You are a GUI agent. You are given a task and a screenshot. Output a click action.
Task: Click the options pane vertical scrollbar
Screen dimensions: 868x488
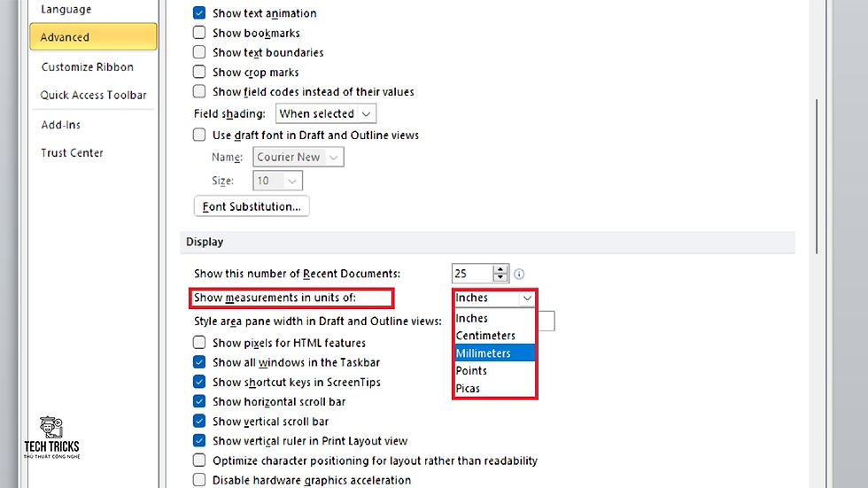[816, 177]
